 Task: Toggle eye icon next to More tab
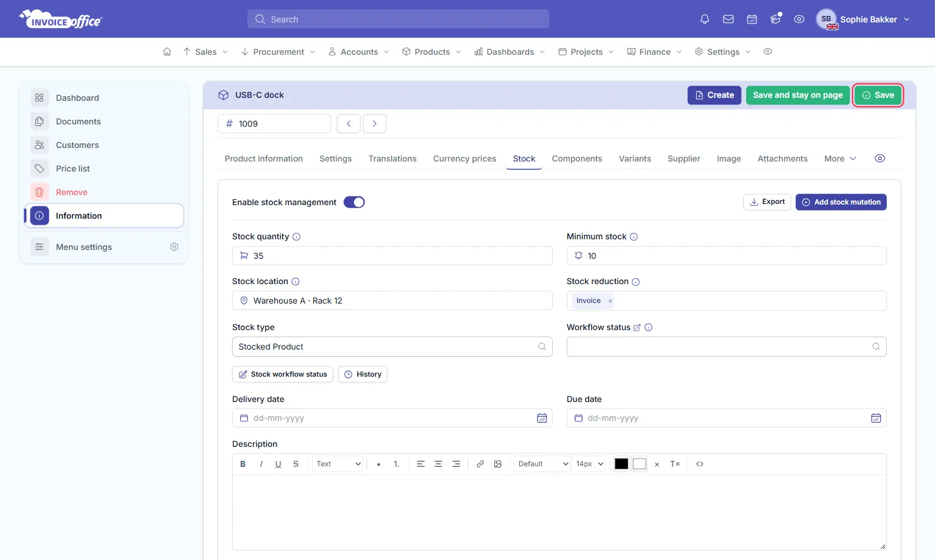(880, 159)
